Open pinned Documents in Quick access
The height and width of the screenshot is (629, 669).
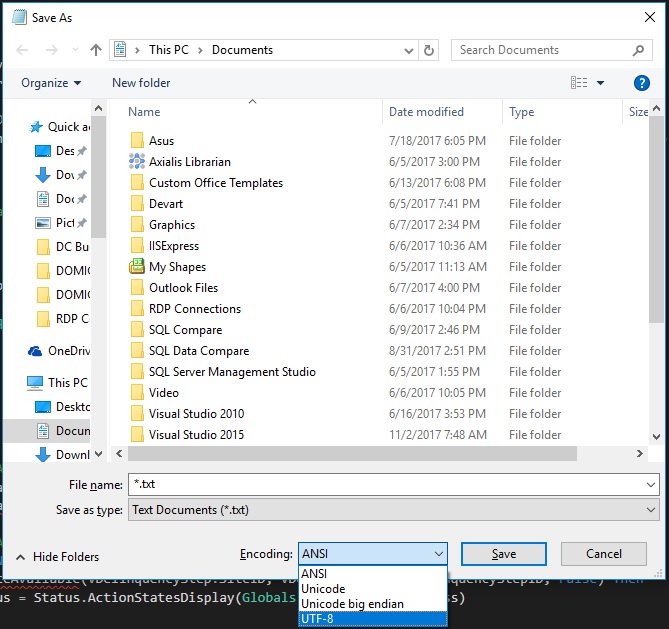[61, 198]
